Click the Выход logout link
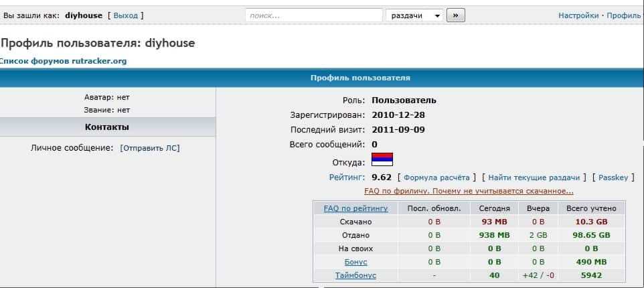The width and height of the screenshot is (644, 288). click(126, 15)
